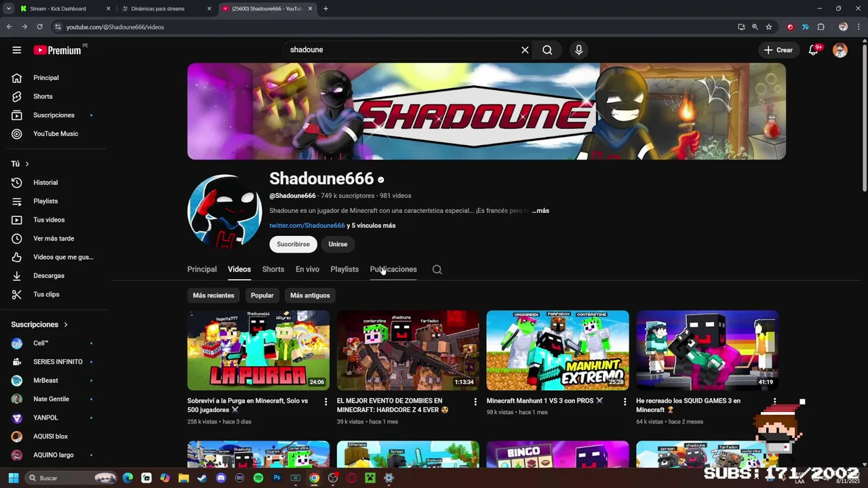Open Photoshop from the taskbar
Image resolution: width=868 pixels, height=488 pixels.
pyautogui.click(x=277, y=478)
